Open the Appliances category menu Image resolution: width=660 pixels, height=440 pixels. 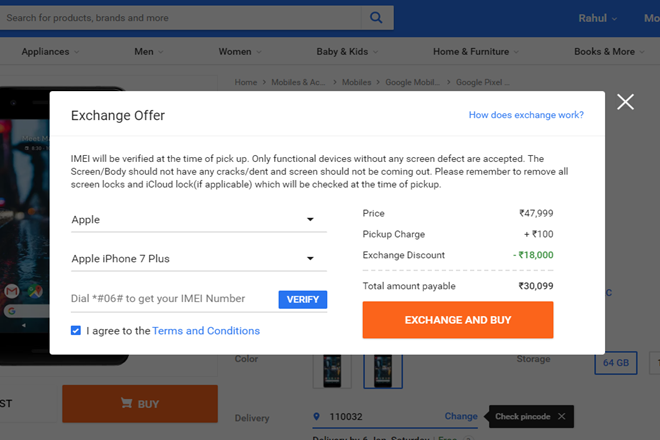[50, 51]
